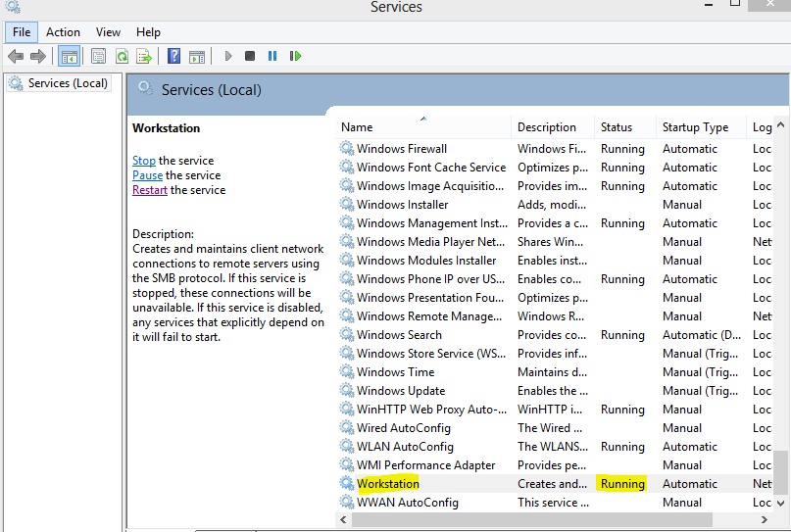Click the vertical scrollbar up arrow
The image size is (791, 532).
point(780,124)
